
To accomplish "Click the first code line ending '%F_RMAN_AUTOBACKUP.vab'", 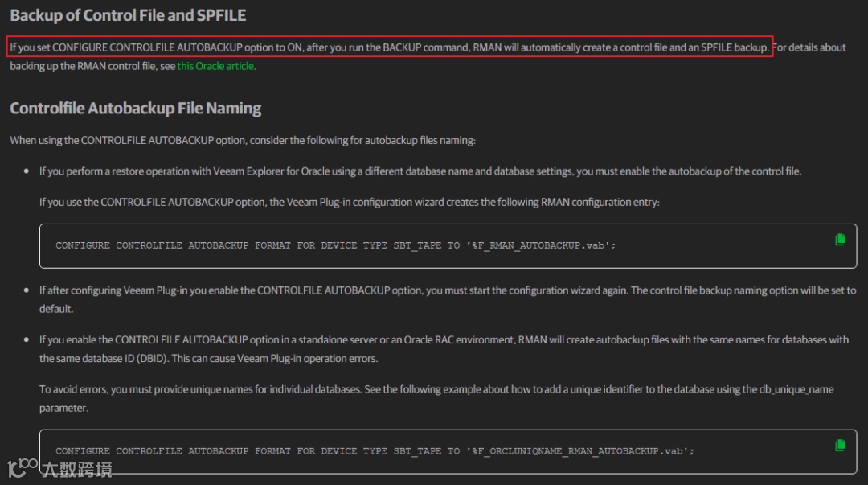I will point(335,245).
